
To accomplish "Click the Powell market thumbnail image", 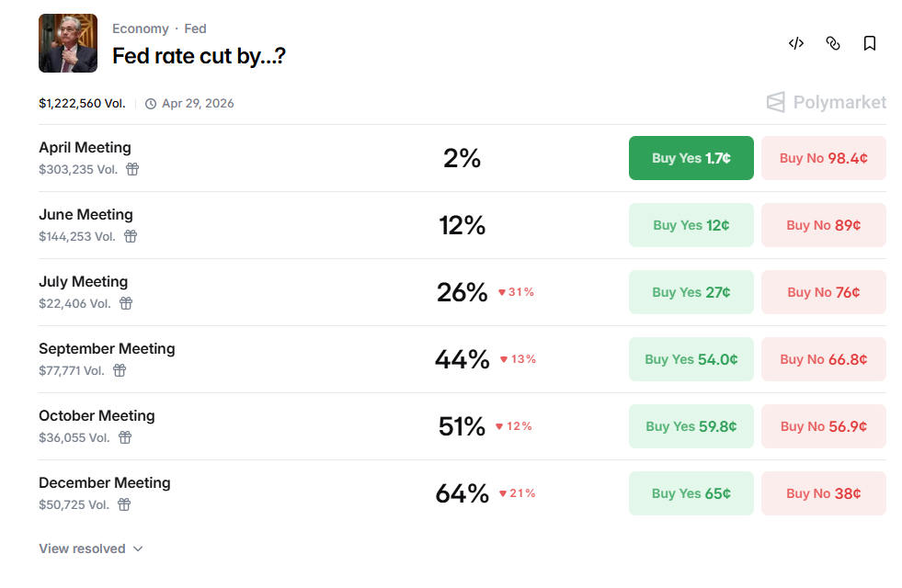I will click(67, 43).
